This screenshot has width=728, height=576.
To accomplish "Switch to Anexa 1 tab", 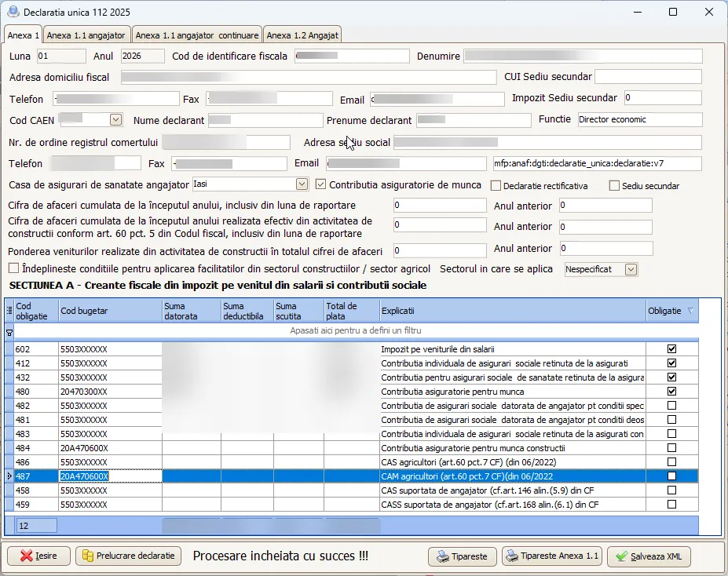I will click(x=24, y=35).
